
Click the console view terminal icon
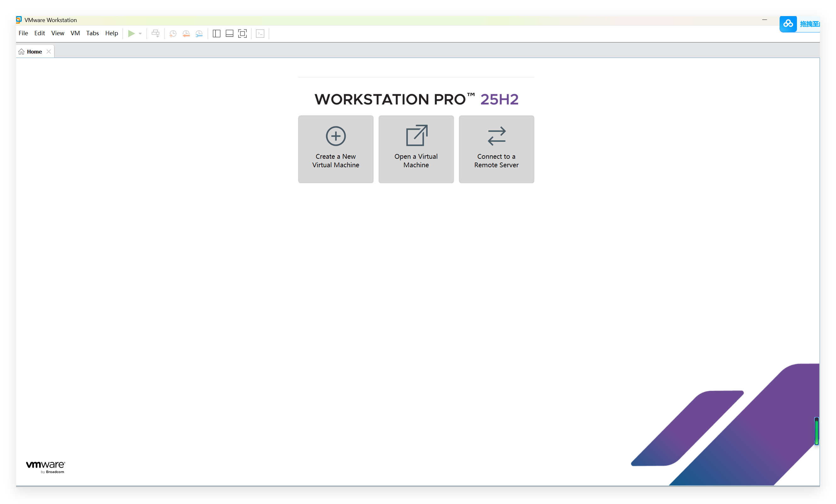(260, 33)
